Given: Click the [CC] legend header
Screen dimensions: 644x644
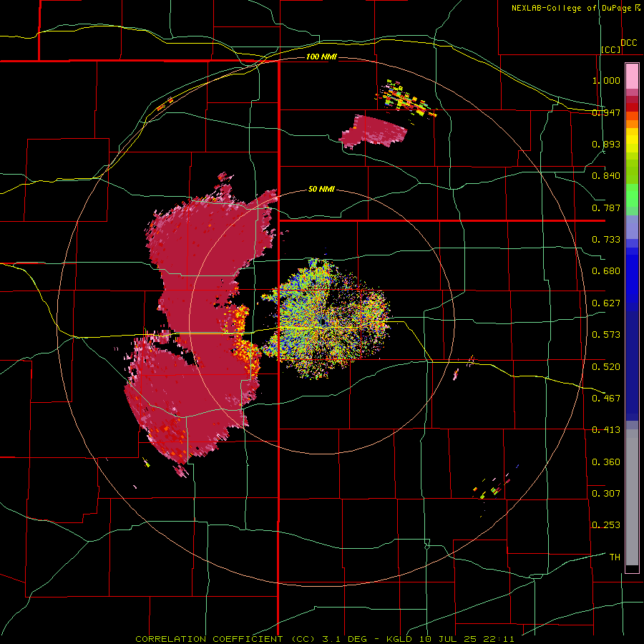Looking at the screenshot, I should coord(611,49).
